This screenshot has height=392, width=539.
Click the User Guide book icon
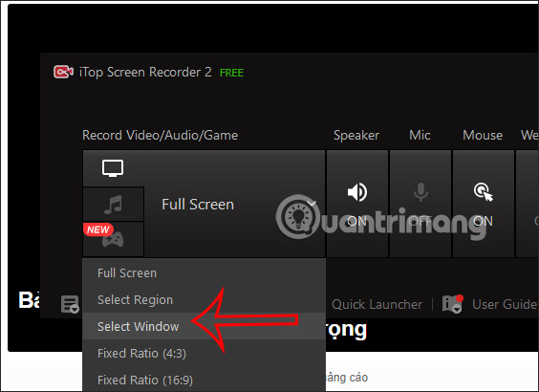coord(453,304)
